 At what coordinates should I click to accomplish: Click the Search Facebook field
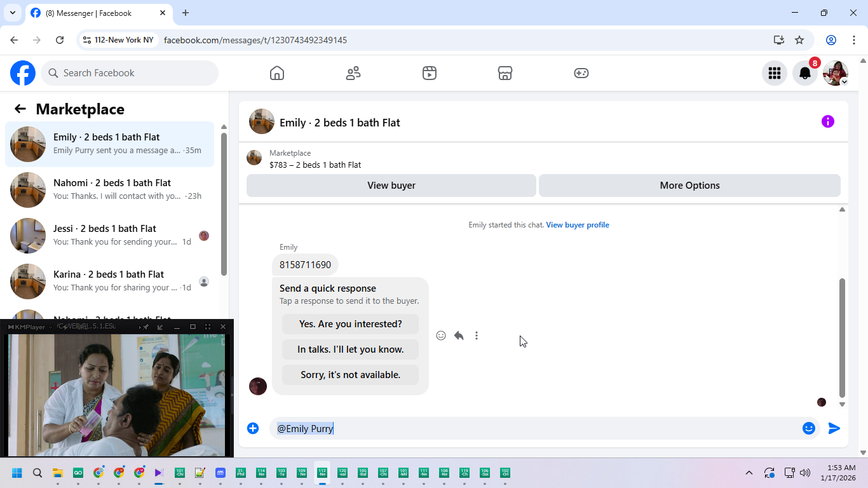130,73
